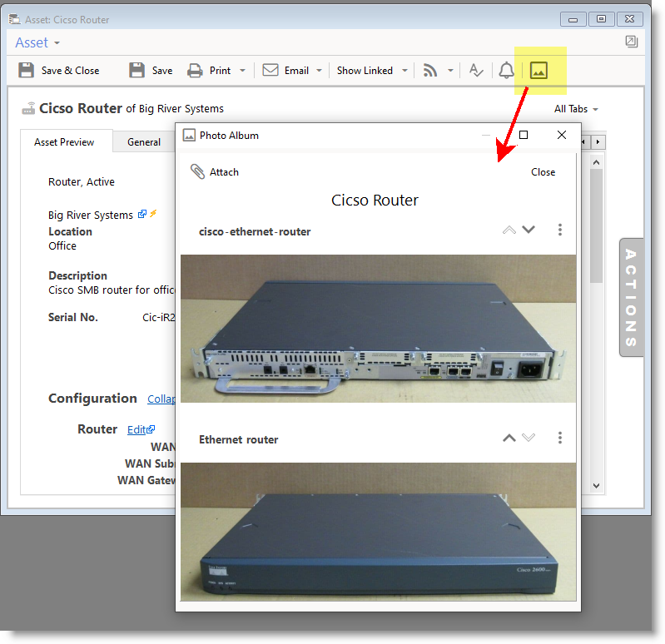
Task: Select the Asset Preview tab
Action: pyautogui.click(x=64, y=142)
